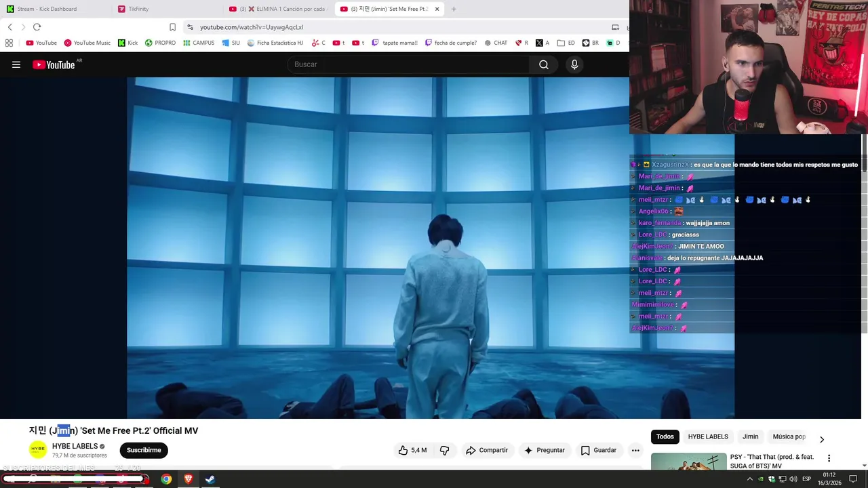Start voice search with the microphone icon
The height and width of the screenshot is (488, 868).
(x=574, y=64)
